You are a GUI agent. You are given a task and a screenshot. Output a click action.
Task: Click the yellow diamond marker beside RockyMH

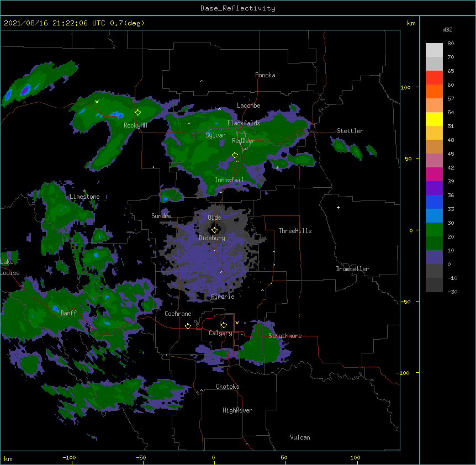137,113
